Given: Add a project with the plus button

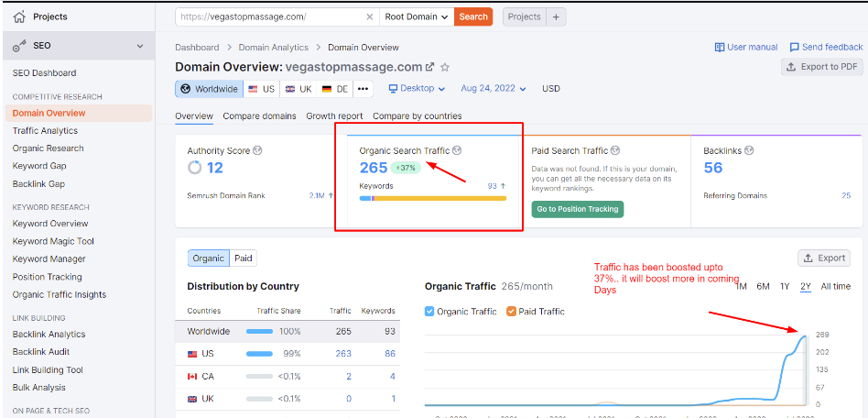Looking at the screenshot, I should tap(556, 16).
